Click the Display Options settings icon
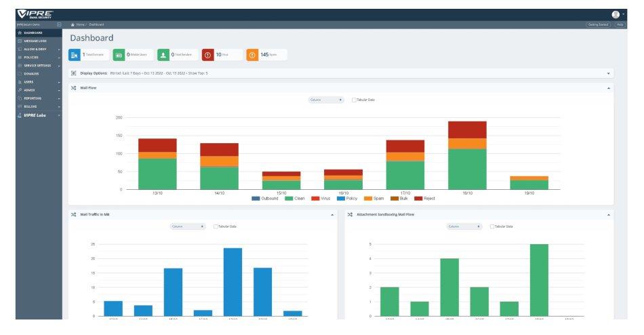Viewport: 644px width, 335px height. [73, 73]
